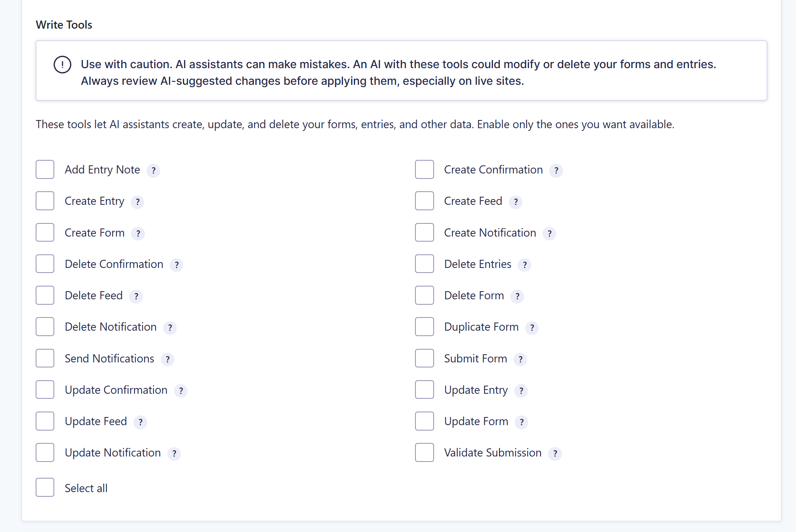This screenshot has width=796, height=532.
Task: Enable the Delete Feed checkbox
Action: point(45,295)
